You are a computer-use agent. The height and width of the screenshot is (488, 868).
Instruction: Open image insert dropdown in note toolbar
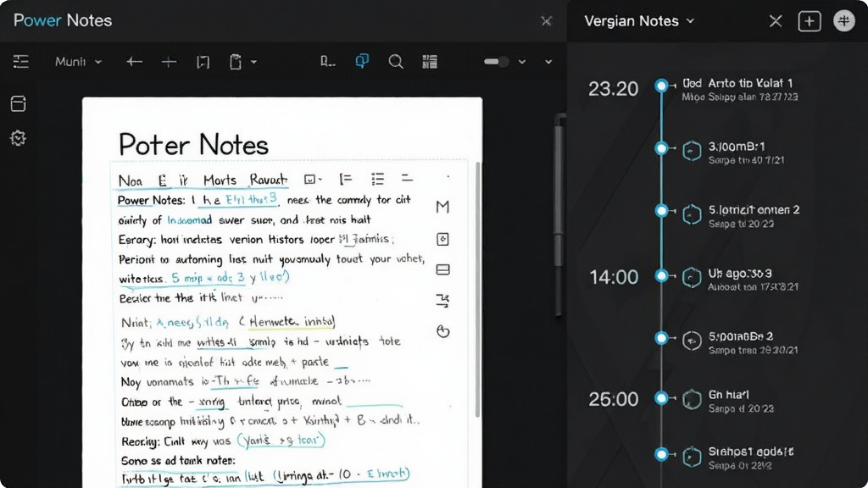point(314,180)
